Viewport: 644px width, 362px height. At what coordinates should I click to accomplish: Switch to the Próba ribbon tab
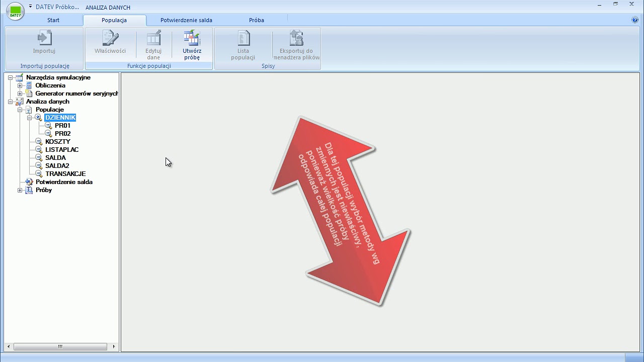pos(257,20)
